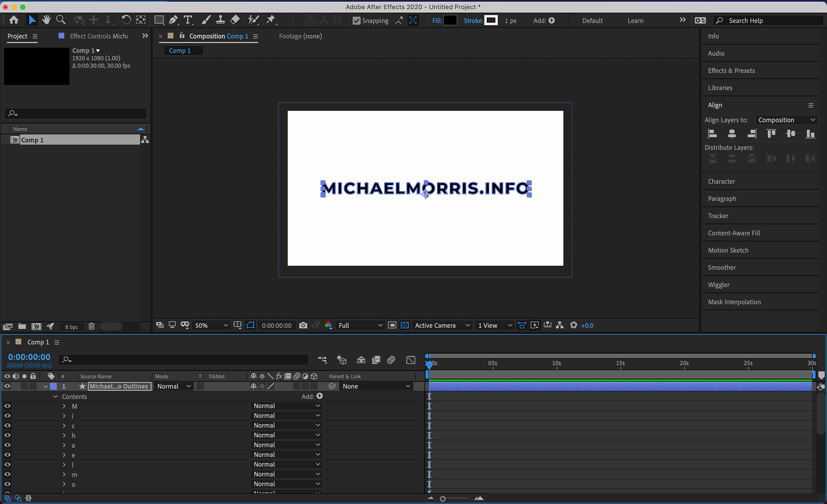Viewport: 827px width, 504px height.
Task: Take a snapshot with camera icon
Action: tap(303, 325)
